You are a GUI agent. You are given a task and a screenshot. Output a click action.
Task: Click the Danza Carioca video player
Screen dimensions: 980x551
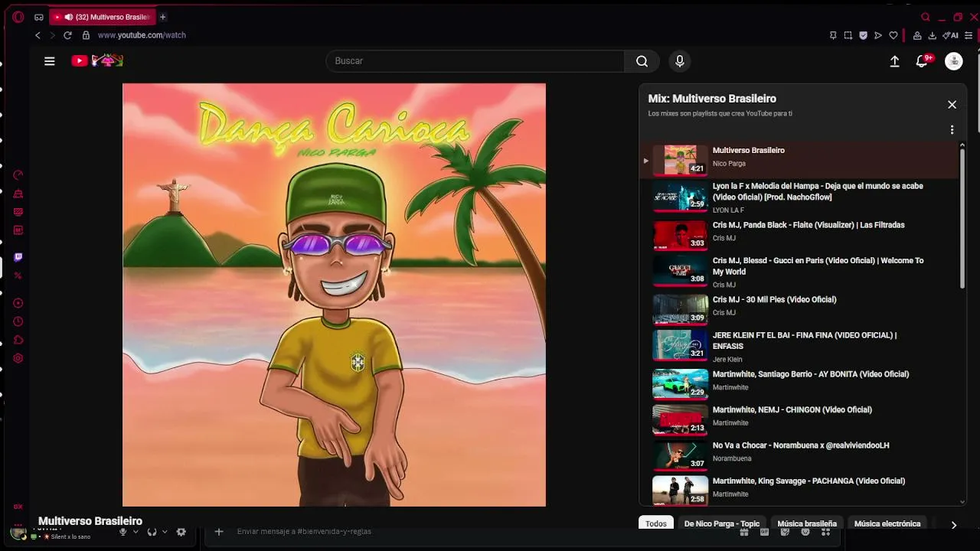[x=335, y=295]
